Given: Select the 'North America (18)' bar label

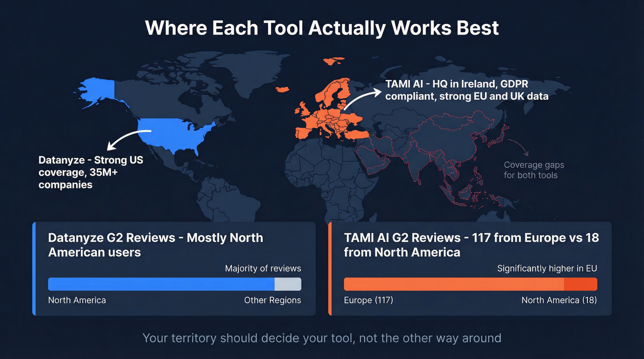Looking at the screenshot, I should (x=559, y=300).
